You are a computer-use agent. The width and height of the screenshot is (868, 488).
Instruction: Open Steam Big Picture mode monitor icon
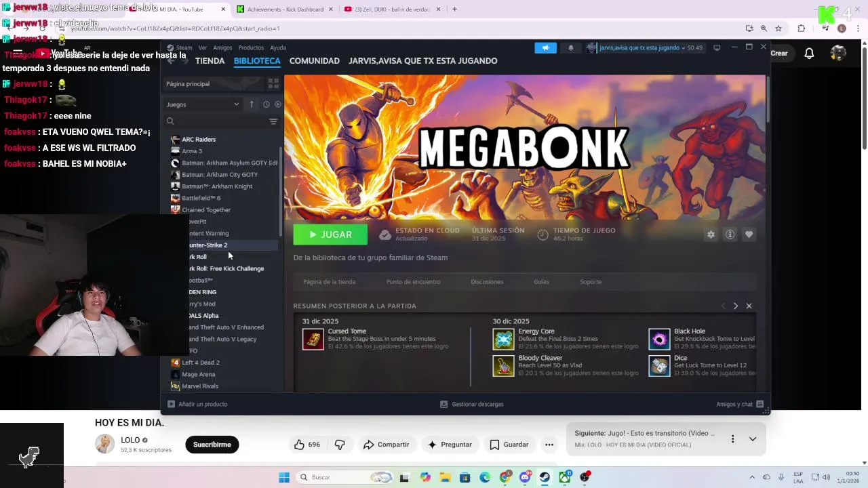(717, 47)
